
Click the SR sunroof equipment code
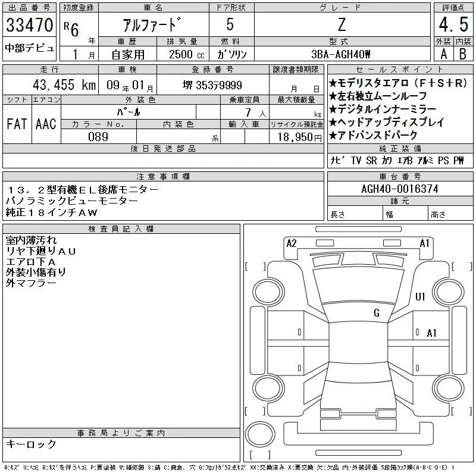click(371, 160)
